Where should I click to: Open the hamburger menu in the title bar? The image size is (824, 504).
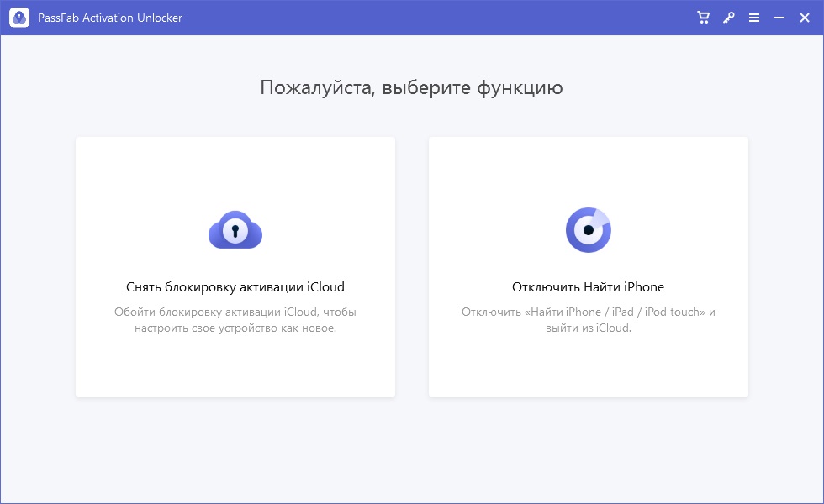(754, 18)
